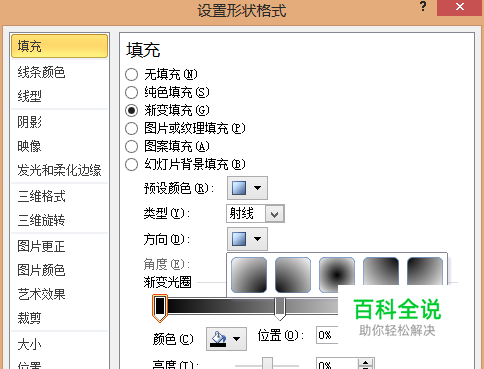Screen dimensions: 484x369
Task: Select the 填充 category in the sidebar
Action: tap(59, 46)
